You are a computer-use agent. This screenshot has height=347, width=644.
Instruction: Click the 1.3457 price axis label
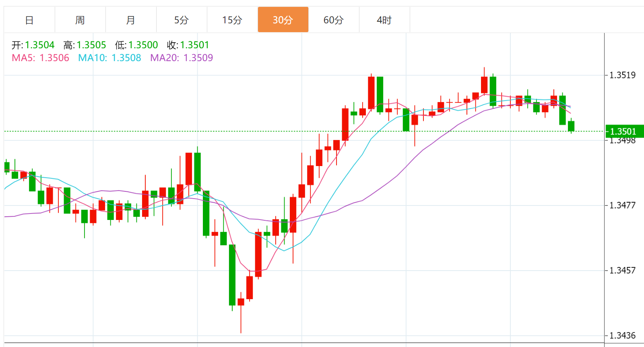(x=622, y=271)
